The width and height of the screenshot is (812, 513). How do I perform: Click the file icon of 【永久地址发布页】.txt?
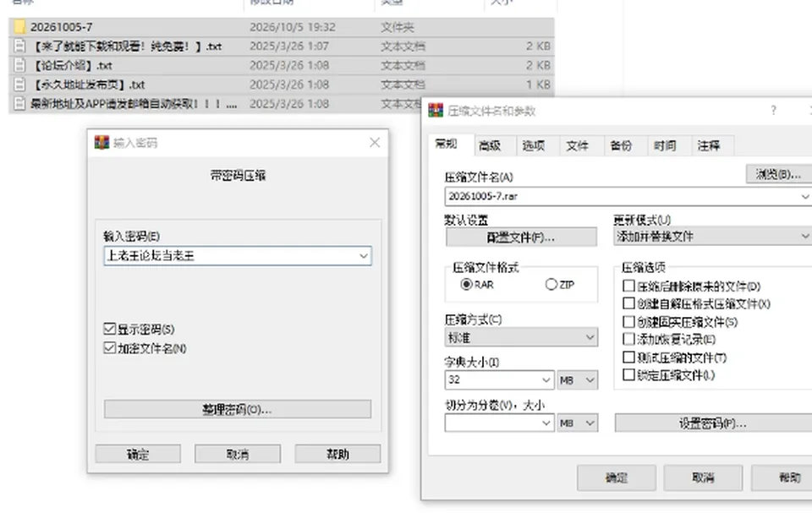tap(19, 85)
